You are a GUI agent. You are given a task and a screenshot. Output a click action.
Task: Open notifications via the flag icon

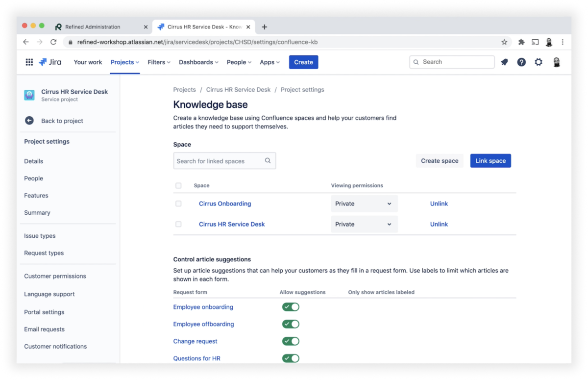504,62
